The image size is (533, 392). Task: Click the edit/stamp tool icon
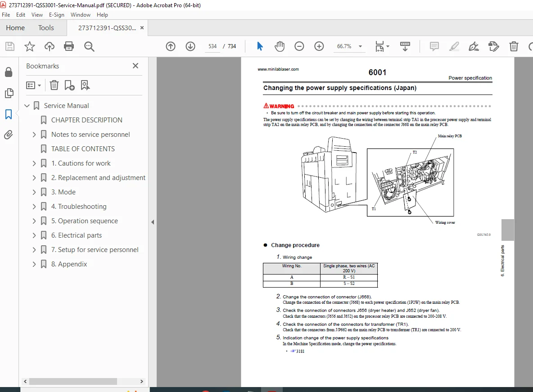493,46
